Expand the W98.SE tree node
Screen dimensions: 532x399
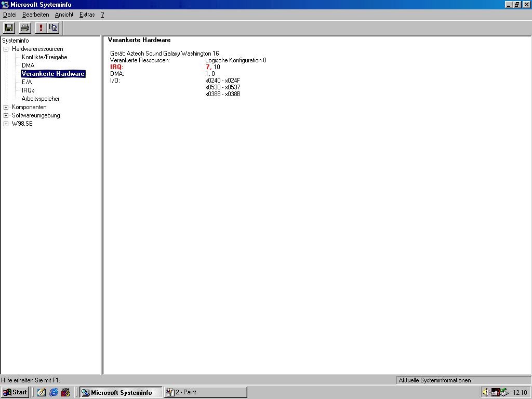pos(6,124)
